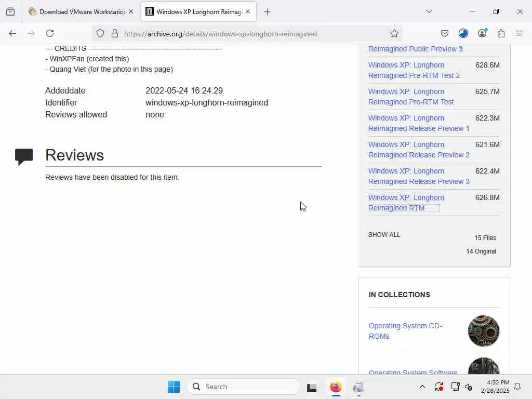Click the site padlock icon
The height and width of the screenshot is (399, 532).
115,33
